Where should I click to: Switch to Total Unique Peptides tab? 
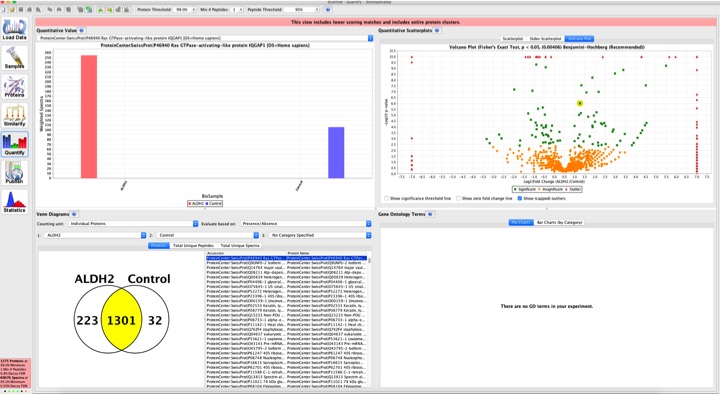click(193, 246)
